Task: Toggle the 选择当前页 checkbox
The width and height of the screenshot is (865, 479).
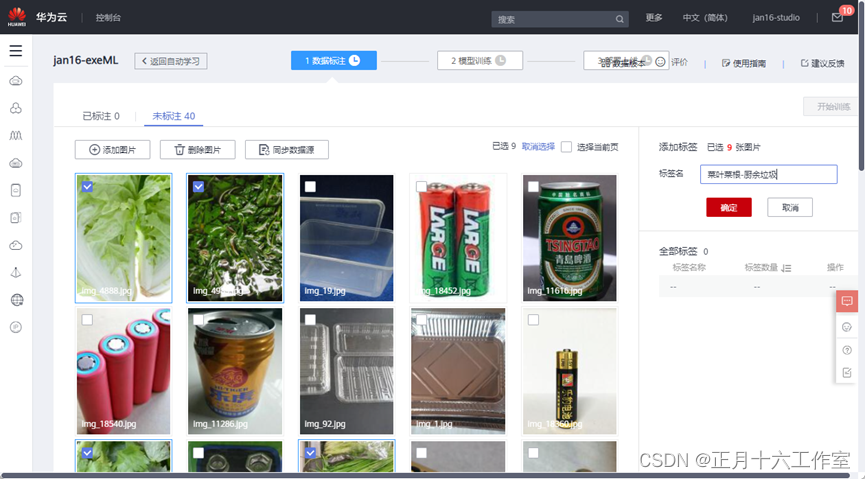Action: 566,147
